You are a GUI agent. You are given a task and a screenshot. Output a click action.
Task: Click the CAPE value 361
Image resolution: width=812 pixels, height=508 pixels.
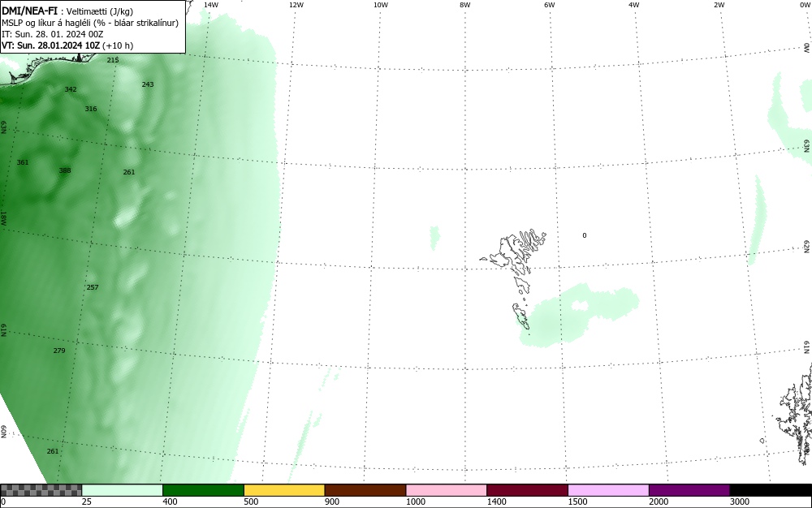pos(23,162)
